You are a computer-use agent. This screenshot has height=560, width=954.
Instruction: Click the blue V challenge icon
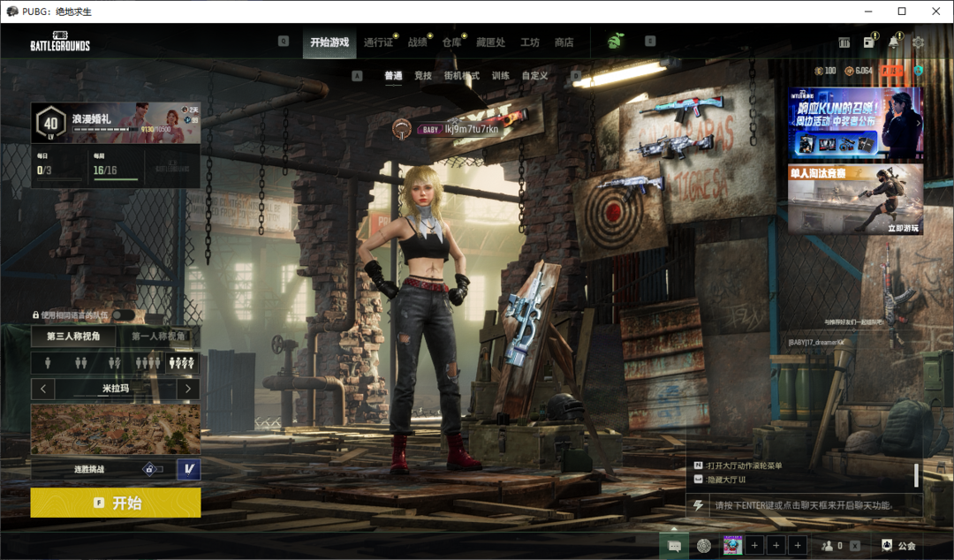tap(189, 469)
